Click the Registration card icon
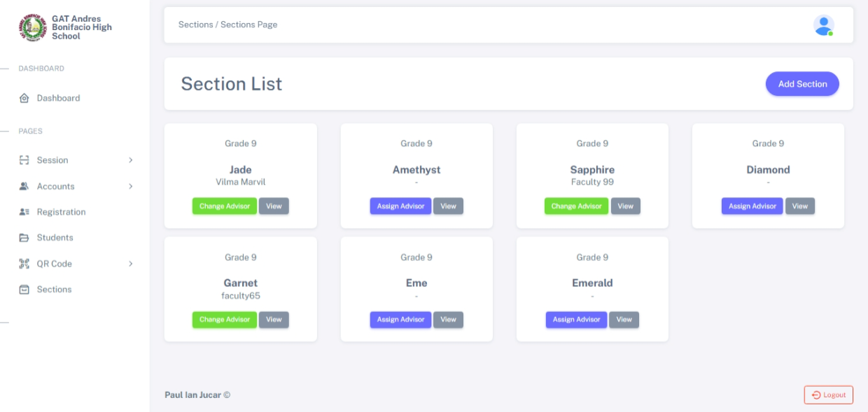This screenshot has width=868, height=412. coord(24,212)
